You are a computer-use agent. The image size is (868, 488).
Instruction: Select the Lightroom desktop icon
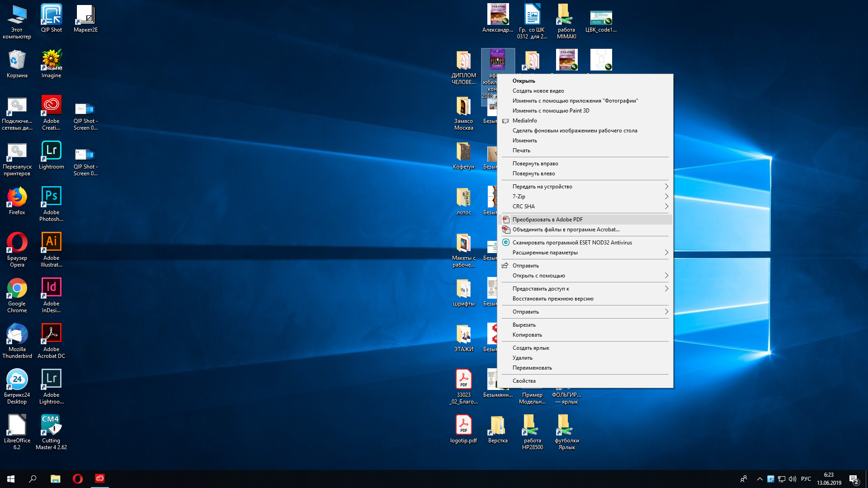(x=52, y=155)
